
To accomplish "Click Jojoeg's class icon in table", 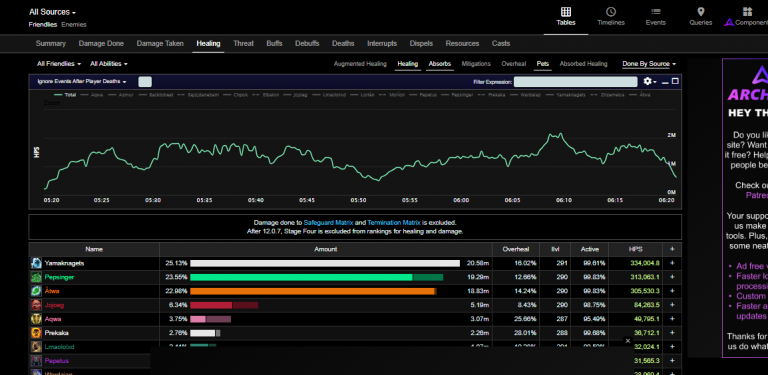I will (x=36, y=305).
